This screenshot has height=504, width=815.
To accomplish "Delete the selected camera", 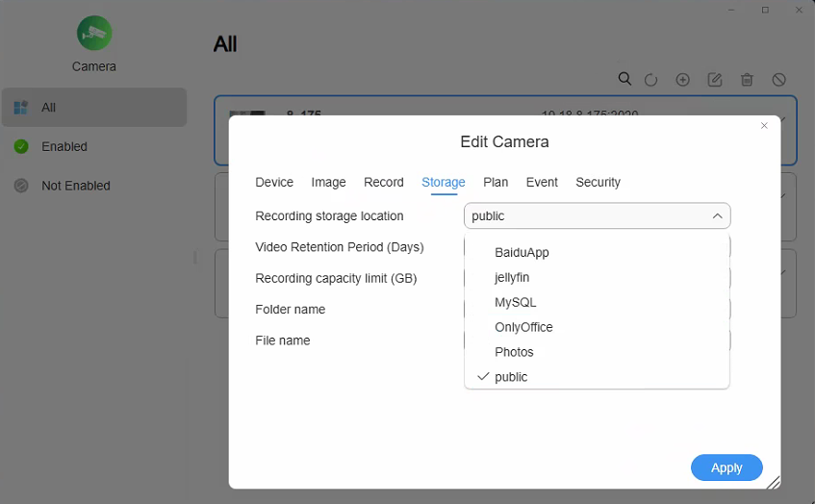I will (x=747, y=80).
